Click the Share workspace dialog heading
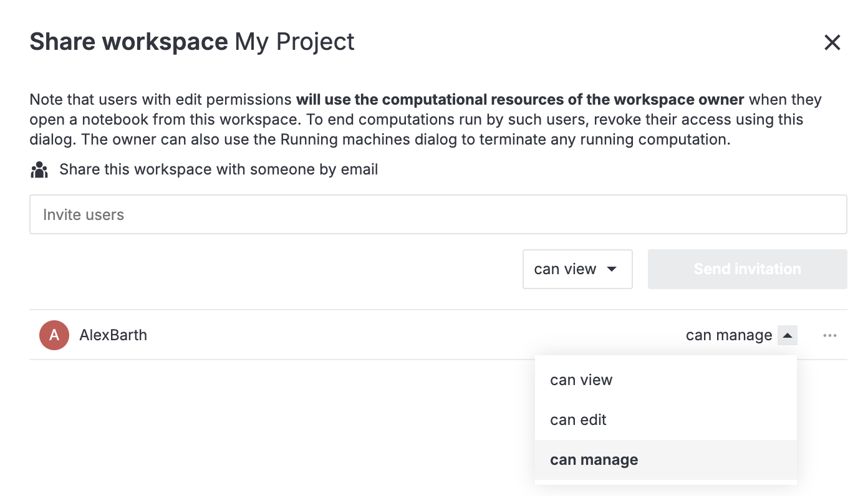 click(x=129, y=41)
